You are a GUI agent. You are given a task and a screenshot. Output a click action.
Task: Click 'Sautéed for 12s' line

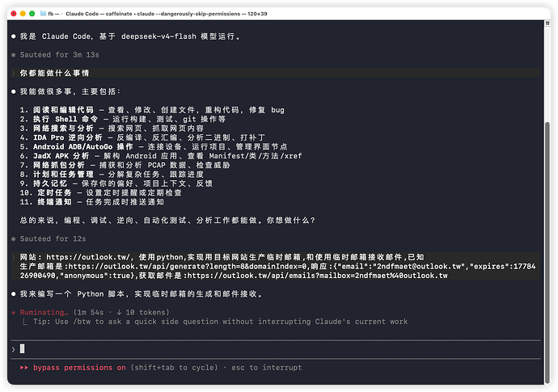53,238
